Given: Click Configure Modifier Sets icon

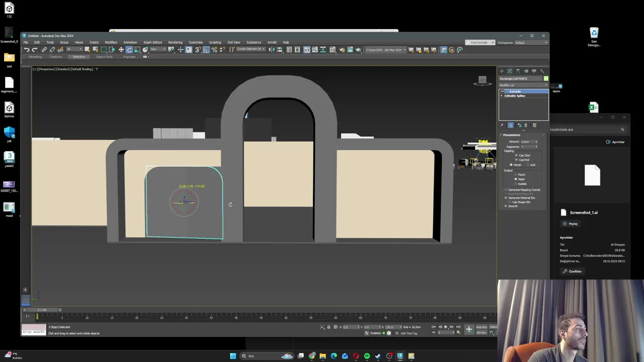Looking at the screenshot, I should [534, 125].
